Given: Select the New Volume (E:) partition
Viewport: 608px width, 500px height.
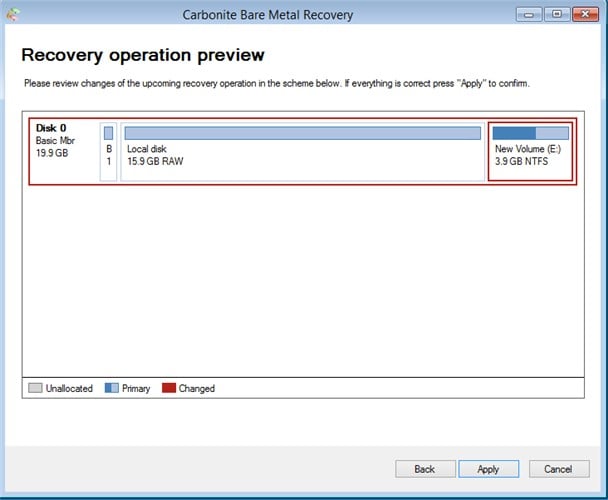Looking at the screenshot, I should point(530,152).
